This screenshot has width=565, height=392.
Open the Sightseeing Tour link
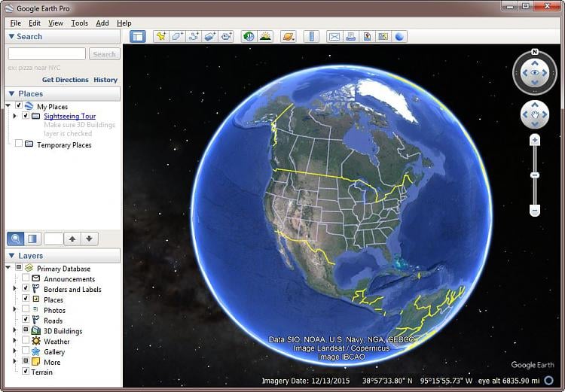(x=70, y=116)
